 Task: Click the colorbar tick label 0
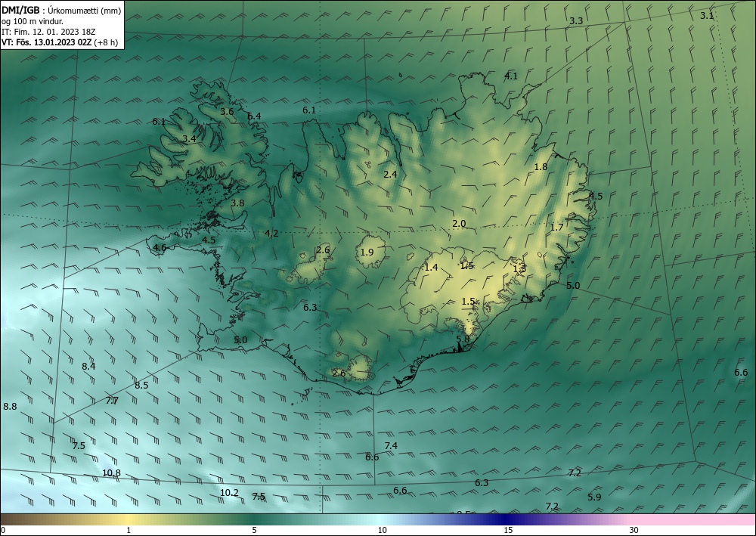[x=3, y=530]
